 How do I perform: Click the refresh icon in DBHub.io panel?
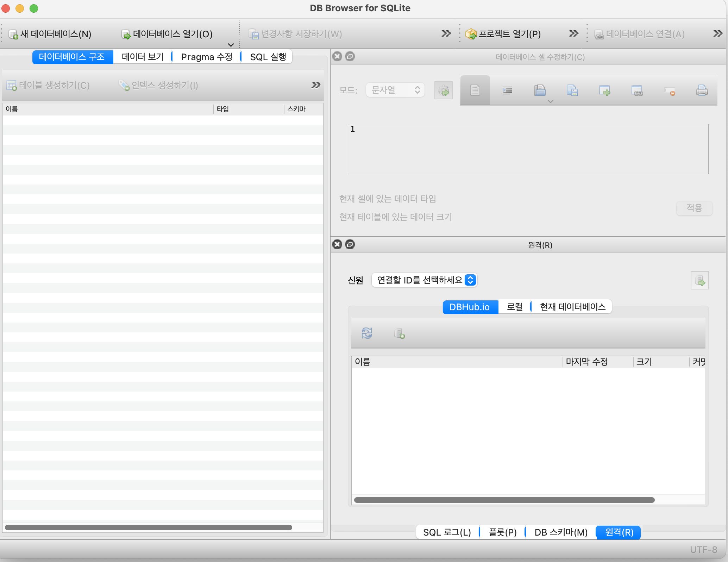click(x=367, y=333)
